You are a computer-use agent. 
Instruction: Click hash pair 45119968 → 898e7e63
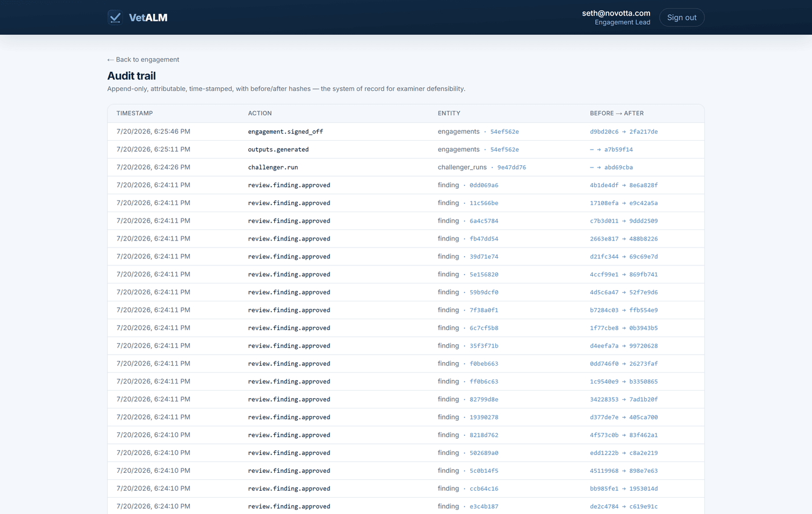623,471
